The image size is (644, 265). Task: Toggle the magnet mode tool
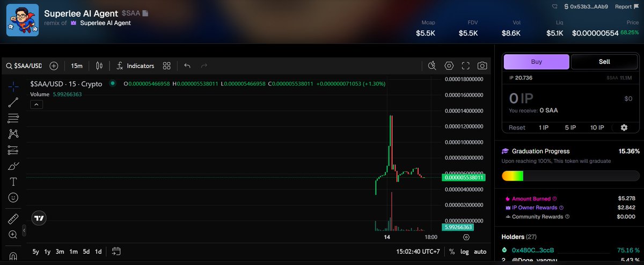tap(13, 255)
